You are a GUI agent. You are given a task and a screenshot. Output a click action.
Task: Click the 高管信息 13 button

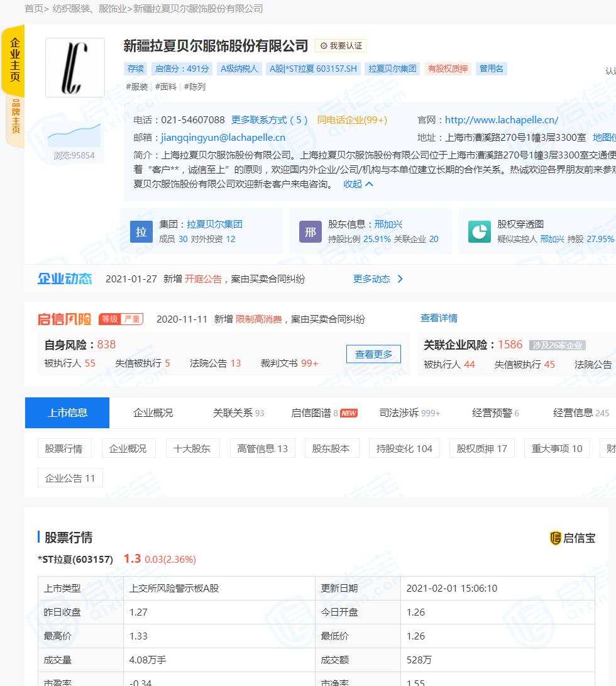(263, 448)
